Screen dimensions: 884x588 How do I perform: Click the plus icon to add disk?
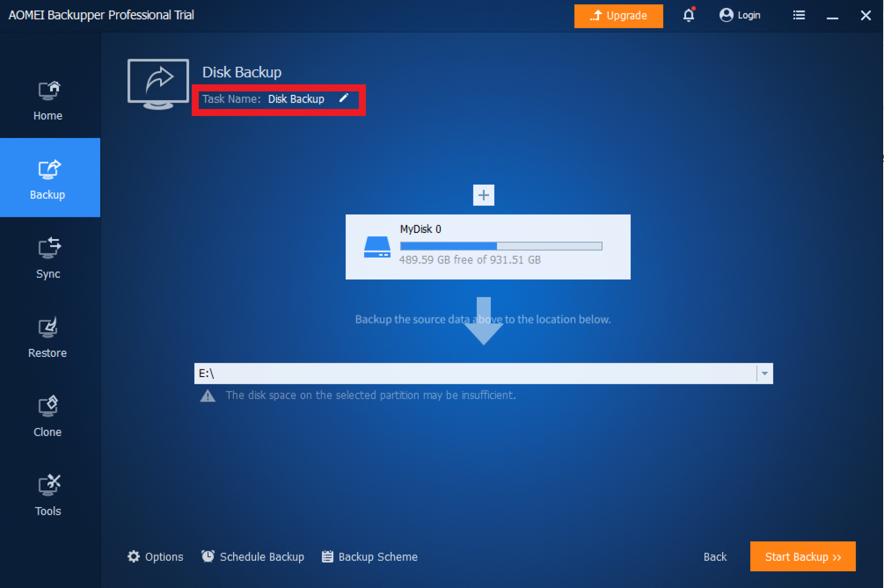point(483,195)
